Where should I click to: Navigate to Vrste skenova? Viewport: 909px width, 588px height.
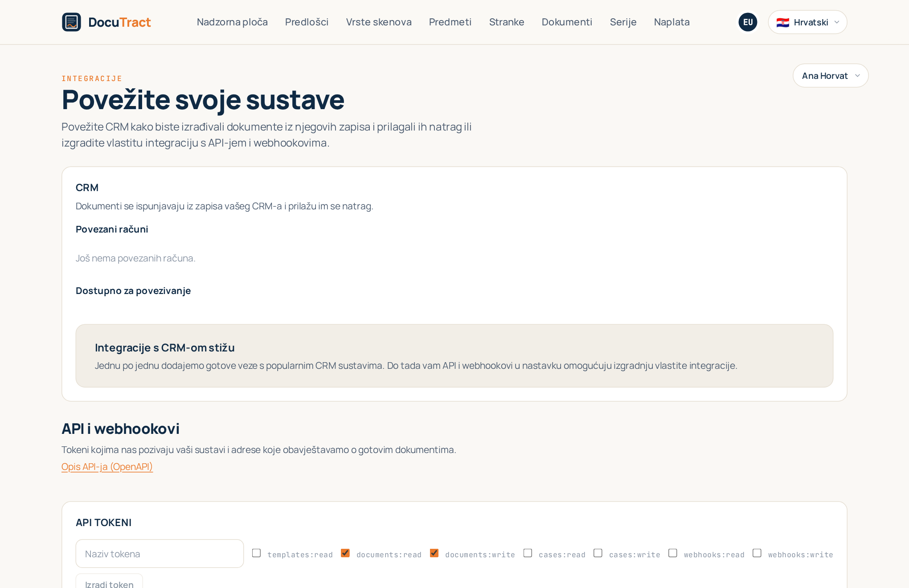click(379, 22)
